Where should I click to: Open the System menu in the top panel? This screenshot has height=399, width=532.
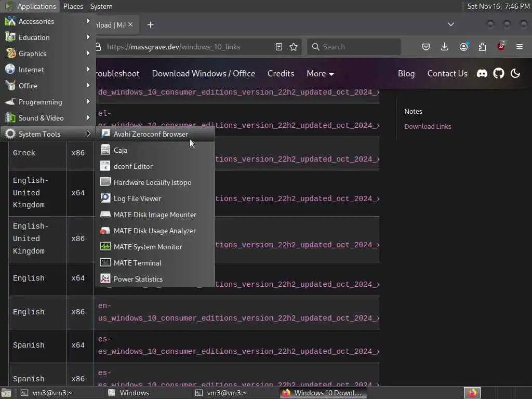[101, 6]
